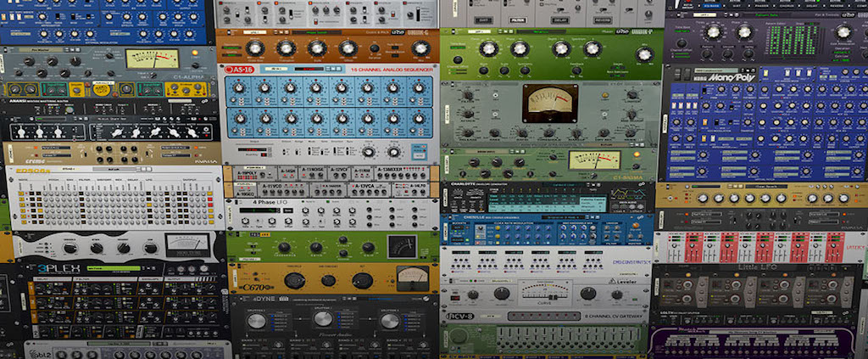Toggle the orange lamp on C1-SIGMA

click(x=636, y=154)
